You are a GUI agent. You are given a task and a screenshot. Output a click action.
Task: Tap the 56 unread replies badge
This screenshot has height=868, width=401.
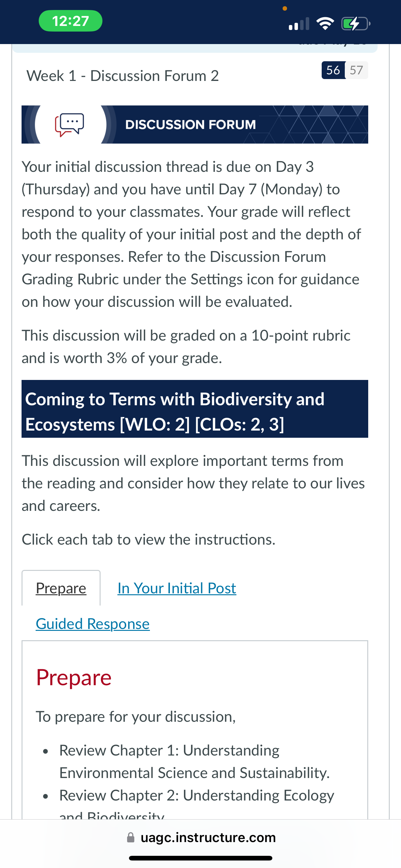point(333,70)
